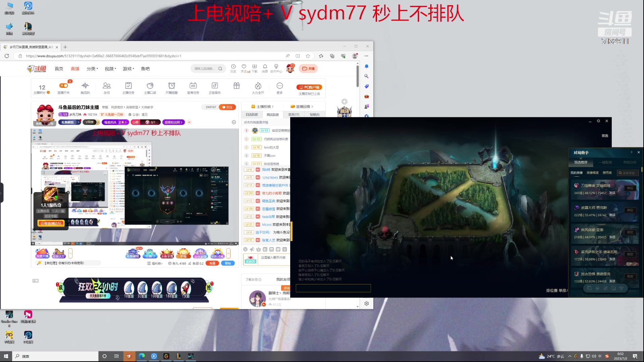Enable the 粉 fan-badge danmu toggle
The width and height of the screenshot is (644, 362).
click(265, 249)
